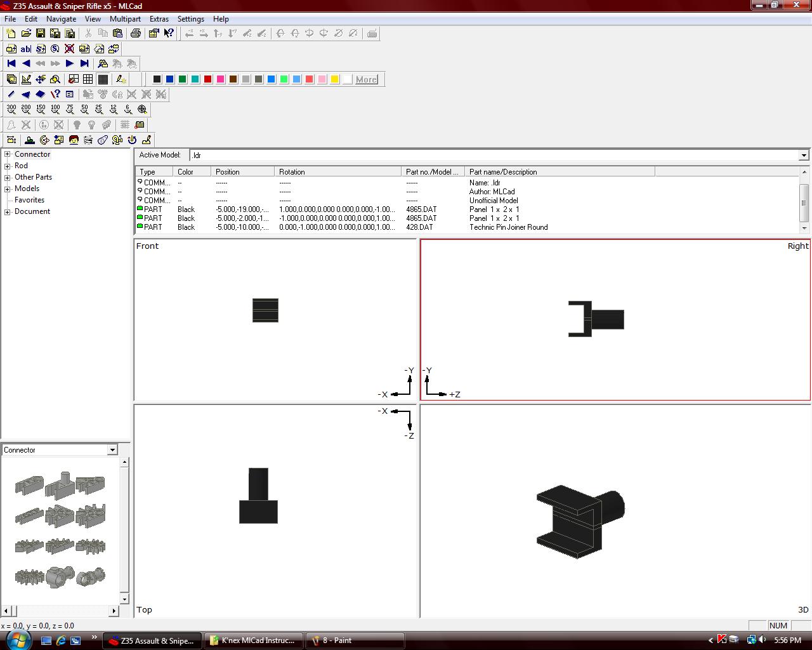The image size is (812, 650).
Task: Select the zoom magnifier mode icon
Action: pyautogui.click(x=55, y=79)
